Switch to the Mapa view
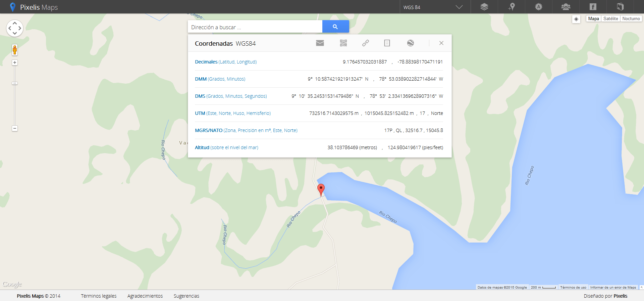The width and height of the screenshot is (644, 301). pyautogui.click(x=593, y=19)
